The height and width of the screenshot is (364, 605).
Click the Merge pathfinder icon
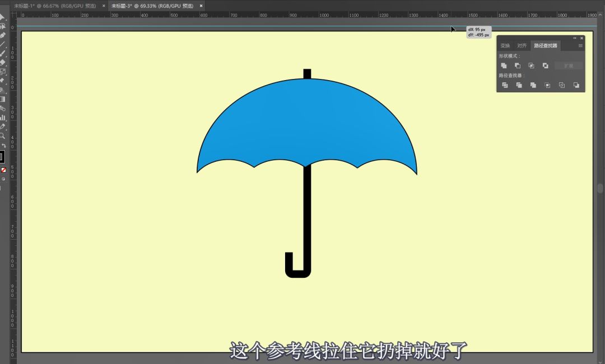533,85
